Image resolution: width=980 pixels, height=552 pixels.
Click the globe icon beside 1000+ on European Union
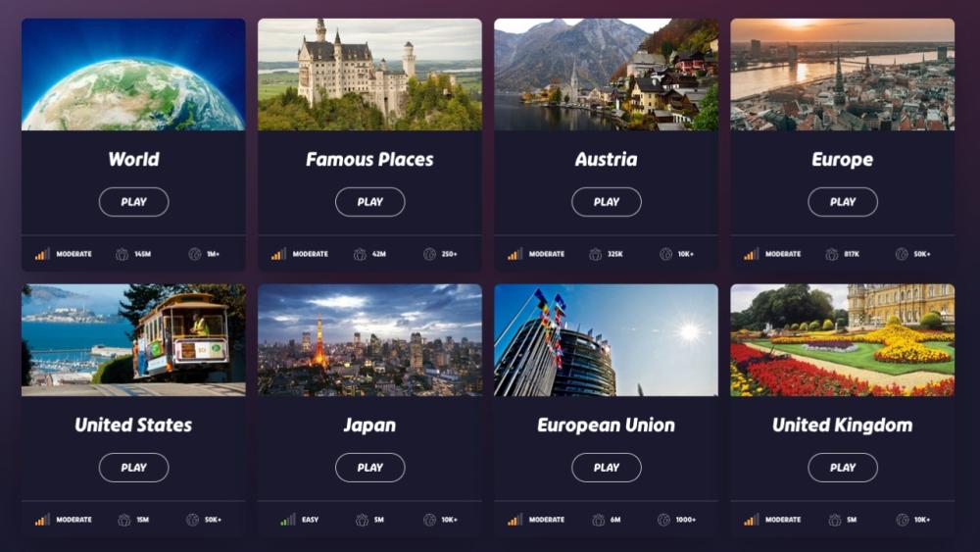tap(663, 520)
